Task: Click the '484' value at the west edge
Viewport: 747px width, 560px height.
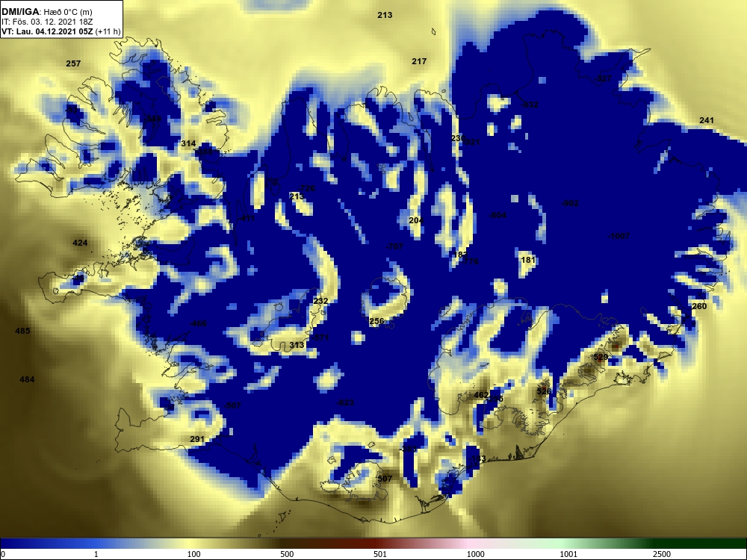Action: (x=27, y=379)
